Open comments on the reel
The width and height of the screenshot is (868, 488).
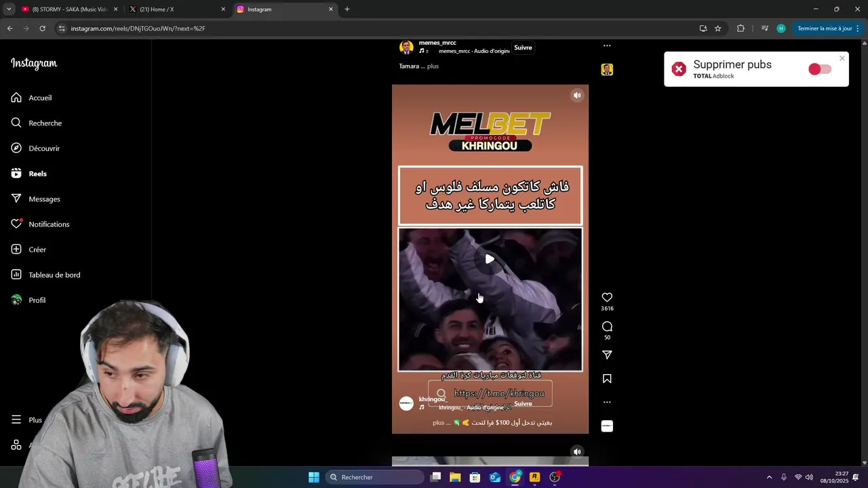coord(607,327)
